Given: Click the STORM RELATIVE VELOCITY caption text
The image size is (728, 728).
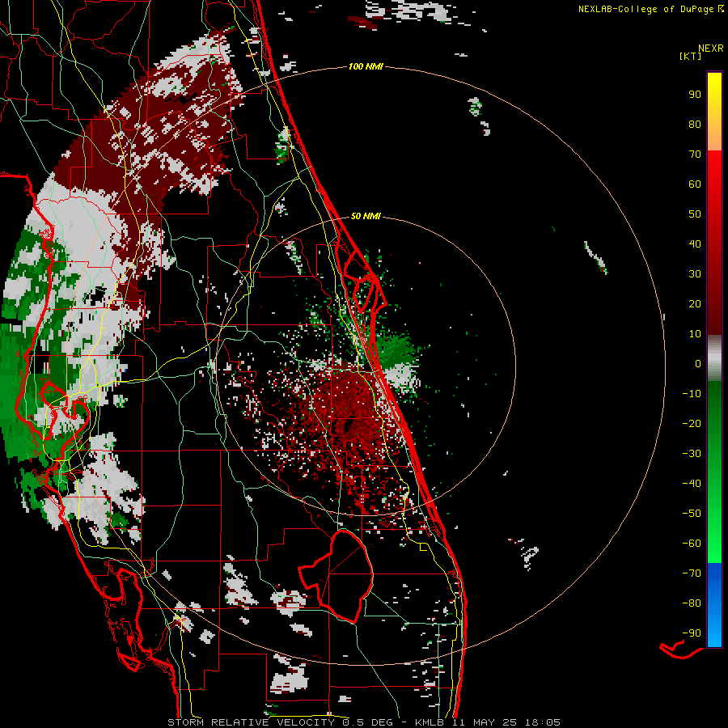Looking at the screenshot, I should [x=251, y=722].
